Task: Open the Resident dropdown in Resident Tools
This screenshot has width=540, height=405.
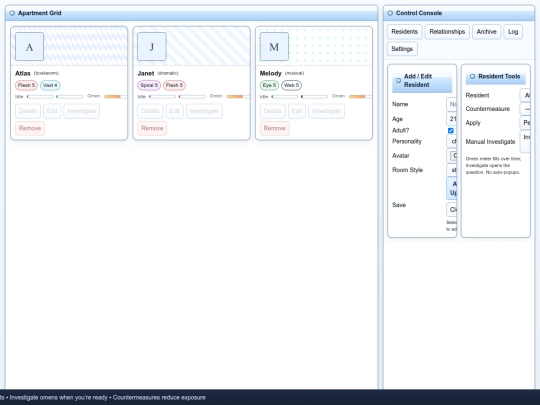Action: pyautogui.click(x=525, y=95)
